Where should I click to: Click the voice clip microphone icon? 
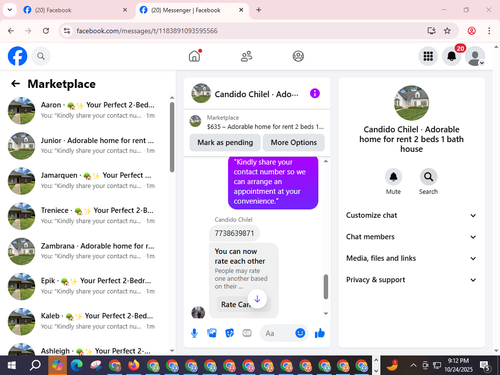coord(194,333)
